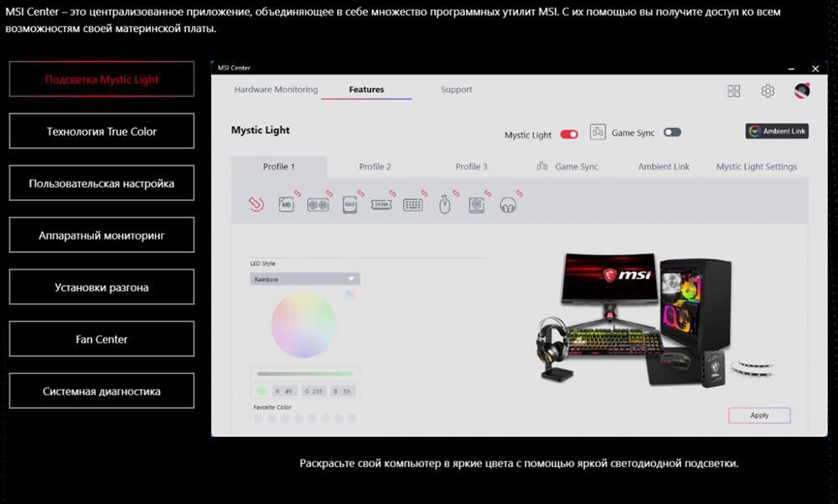Viewport: 838px width, 504px height.
Task: Click the green brightness slider
Action: pyautogui.click(x=305, y=373)
